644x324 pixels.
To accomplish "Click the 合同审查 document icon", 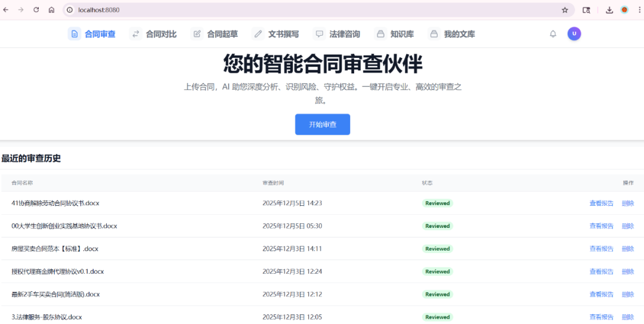I will [75, 34].
